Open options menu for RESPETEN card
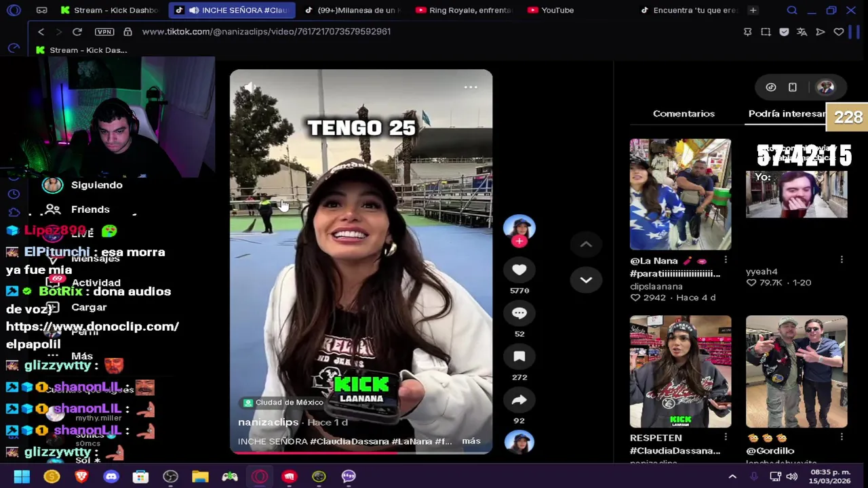 click(726, 437)
